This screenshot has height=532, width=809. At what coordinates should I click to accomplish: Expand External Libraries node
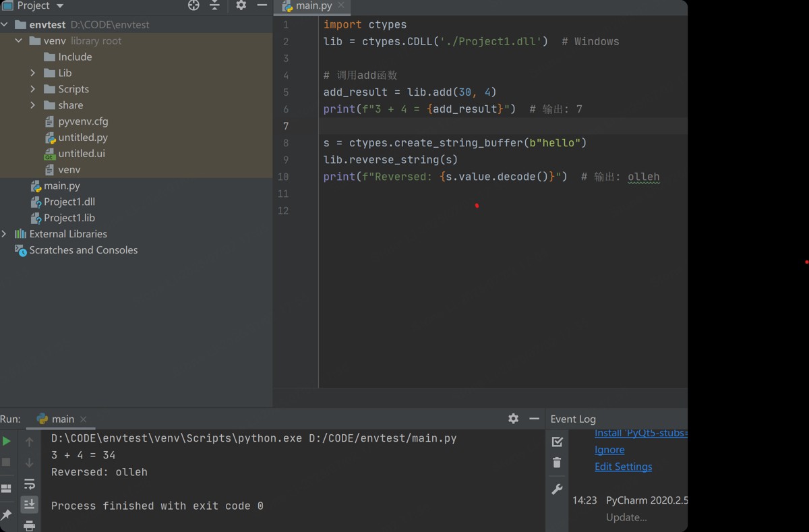tap(5, 234)
